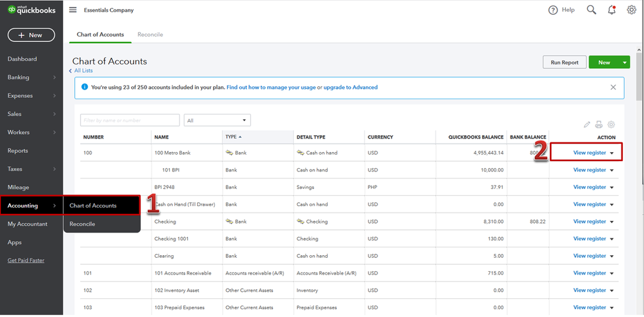Click the NAME column header
Screen dimensions: 644x317
pos(161,137)
